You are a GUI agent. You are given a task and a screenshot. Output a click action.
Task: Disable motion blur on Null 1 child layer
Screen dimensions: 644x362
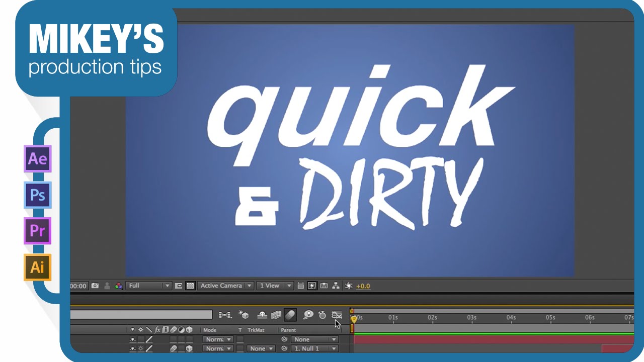click(174, 348)
